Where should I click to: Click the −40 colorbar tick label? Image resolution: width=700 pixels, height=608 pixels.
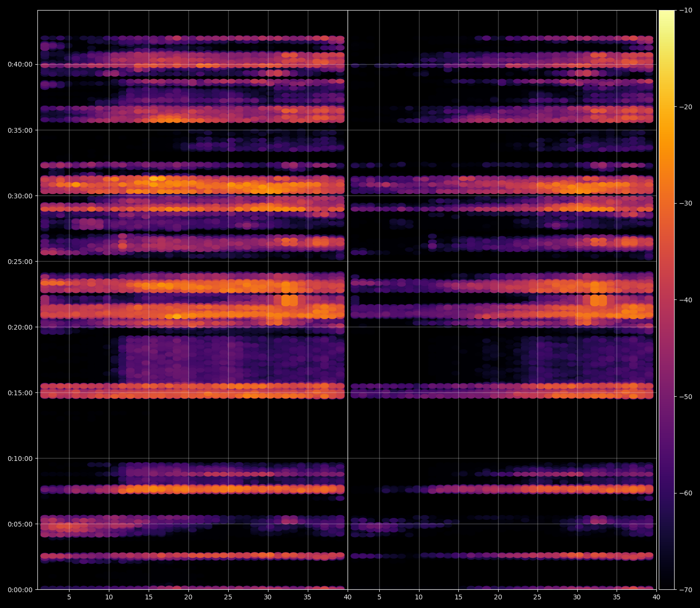[686, 300]
